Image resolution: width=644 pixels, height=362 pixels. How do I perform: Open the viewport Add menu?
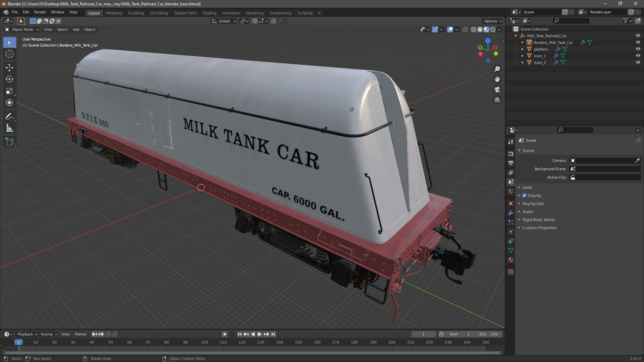tap(76, 29)
